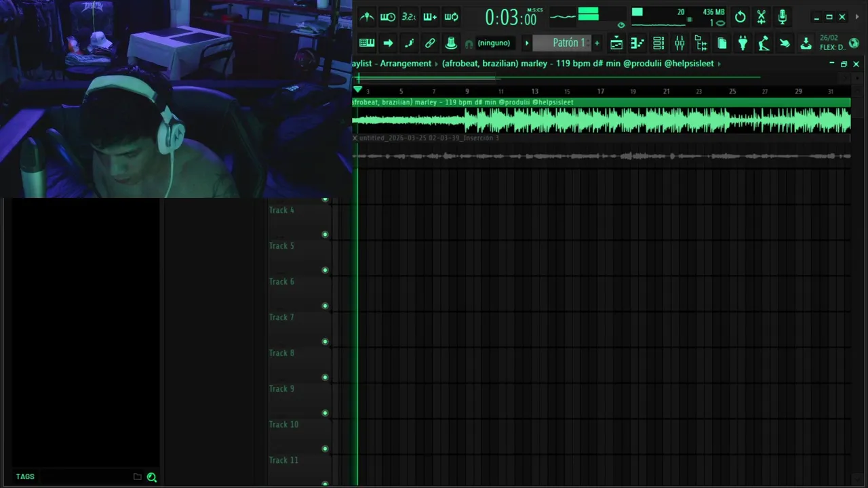Switch time format via M:S:CS label
This screenshot has height=488, width=868.
535,10
